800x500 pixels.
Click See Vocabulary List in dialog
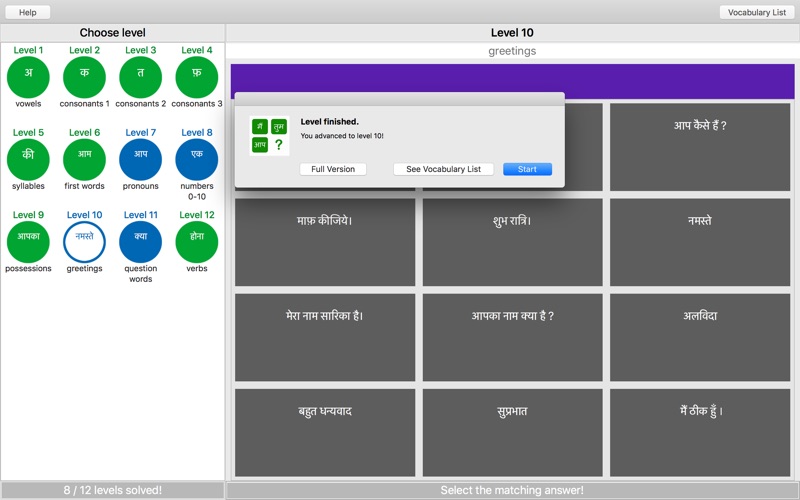click(443, 169)
